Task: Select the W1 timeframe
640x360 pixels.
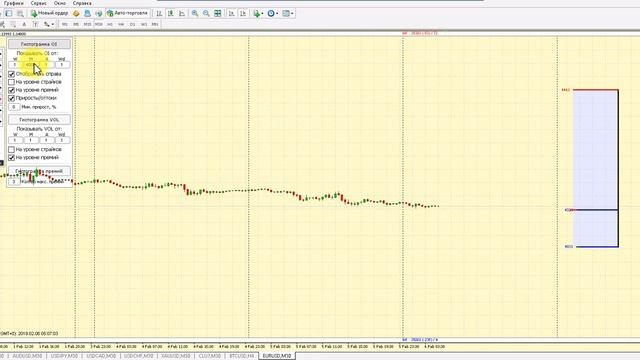Action: [x=144, y=24]
